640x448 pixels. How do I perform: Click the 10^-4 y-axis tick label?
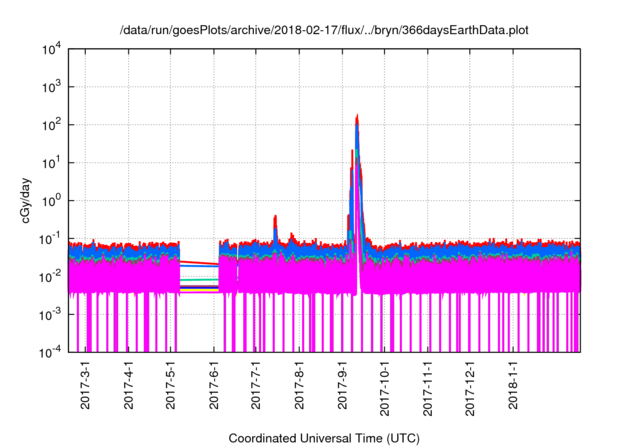click(x=50, y=351)
